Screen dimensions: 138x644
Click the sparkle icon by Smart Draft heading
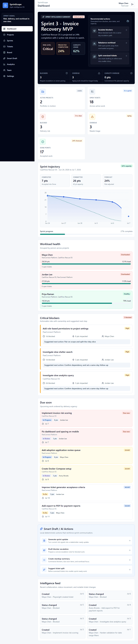point(41,529)
